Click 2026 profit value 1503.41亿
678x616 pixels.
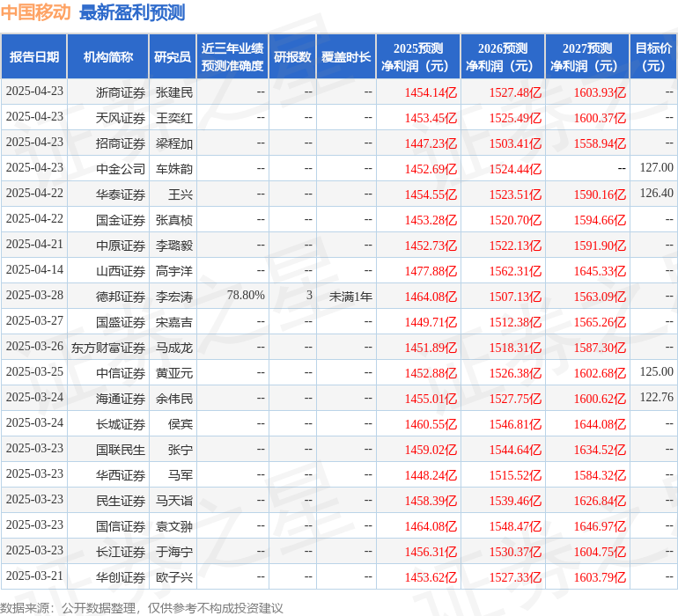click(515, 143)
